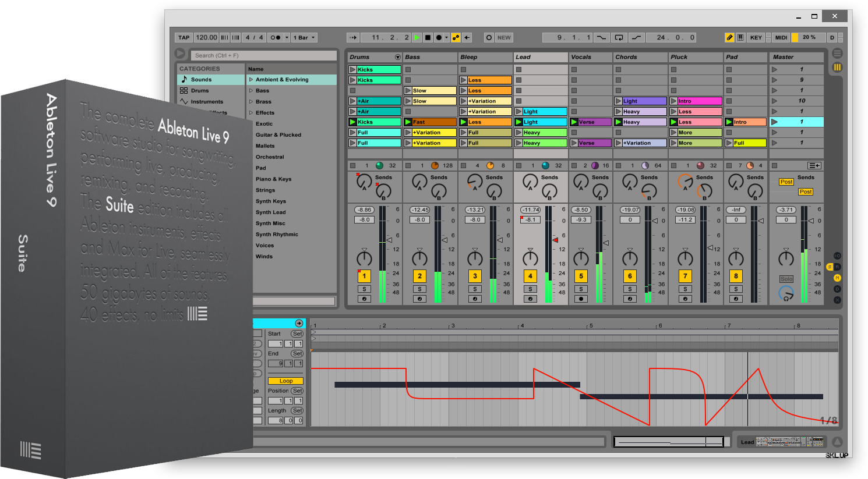Image resolution: width=868 pixels, height=479 pixels.
Task: Switch to Arrangement view icon
Action: (837, 54)
